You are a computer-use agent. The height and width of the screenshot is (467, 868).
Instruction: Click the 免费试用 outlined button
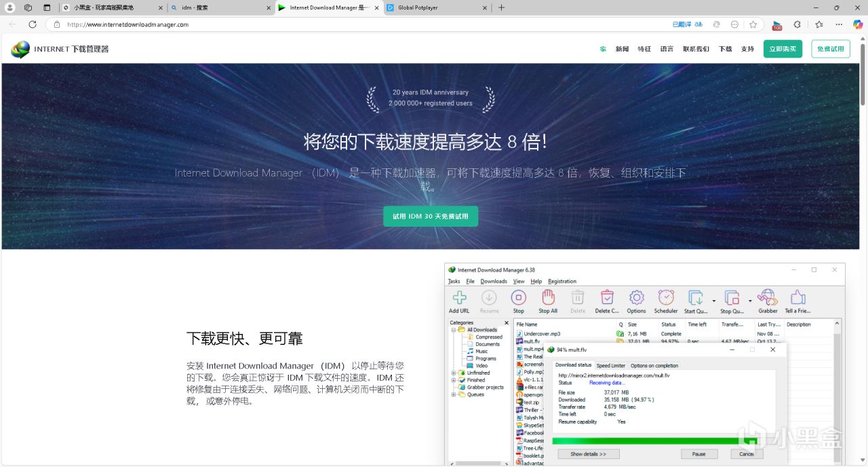click(x=831, y=49)
